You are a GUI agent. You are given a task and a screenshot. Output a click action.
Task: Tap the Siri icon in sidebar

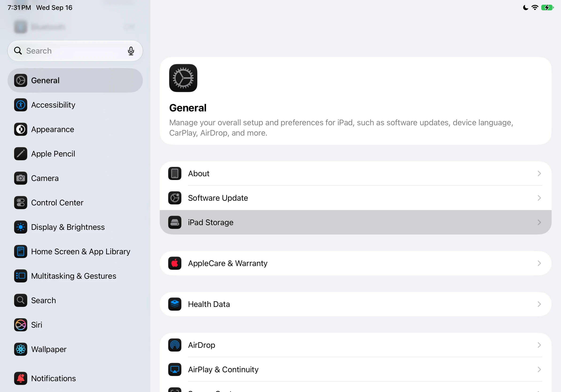pos(20,325)
